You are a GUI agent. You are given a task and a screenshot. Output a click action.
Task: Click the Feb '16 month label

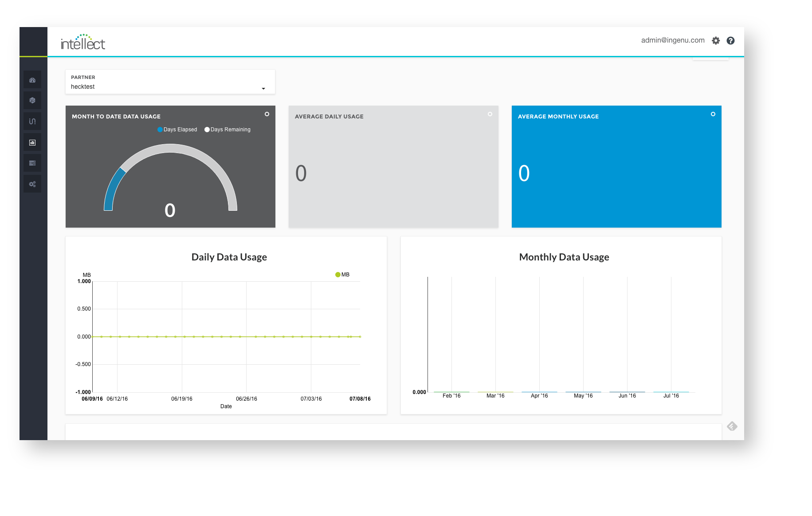451,396
